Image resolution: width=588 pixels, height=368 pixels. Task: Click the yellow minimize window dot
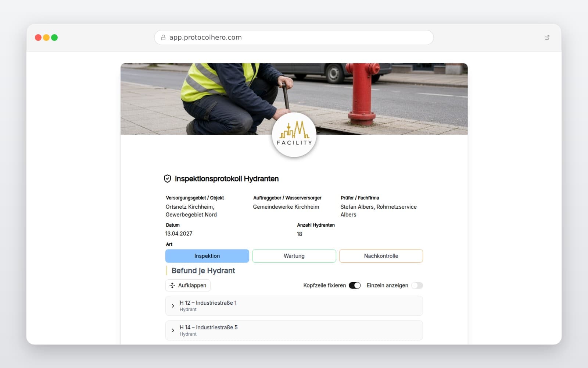coord(46,38)
